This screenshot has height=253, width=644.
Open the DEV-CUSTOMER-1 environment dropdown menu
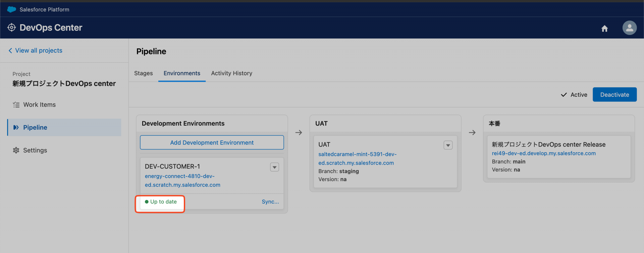[274, 167]
